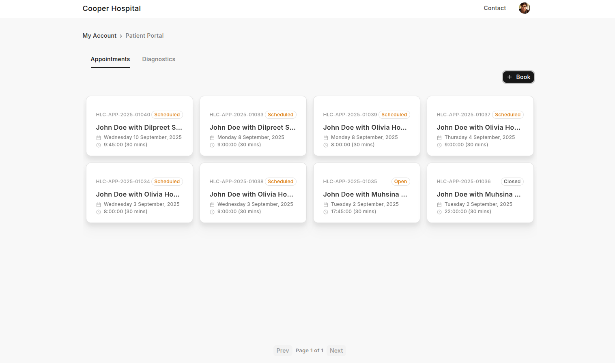615x364 pixels.
Task: Click the user profile avatar
Action: 524,8
